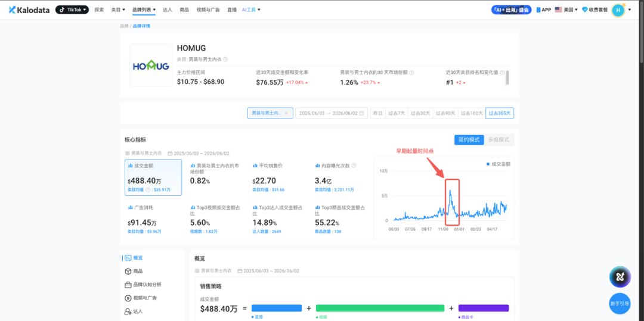The height and width of the screenshot is (321, 644).
Task: Select the 过去7天 time range
Action: (397, 113)
